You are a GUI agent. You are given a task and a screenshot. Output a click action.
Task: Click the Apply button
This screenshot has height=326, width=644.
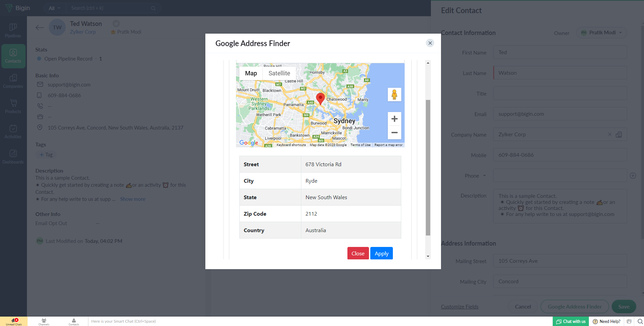[x=381, y=253]
